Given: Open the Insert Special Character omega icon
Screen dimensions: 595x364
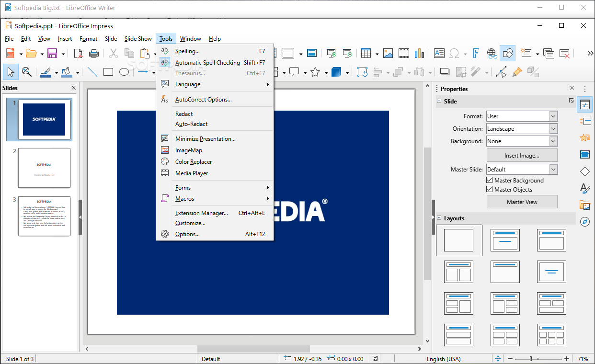Looking at the screenshot, I should [x=454, y=53].
